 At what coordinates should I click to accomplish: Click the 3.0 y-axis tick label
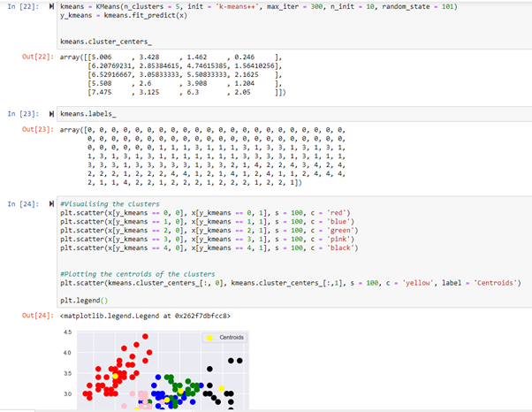coord(67,394)
